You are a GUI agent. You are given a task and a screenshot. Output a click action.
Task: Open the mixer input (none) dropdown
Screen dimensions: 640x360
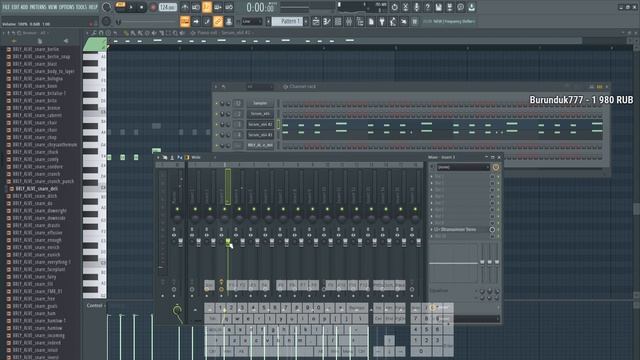point(463,167)
